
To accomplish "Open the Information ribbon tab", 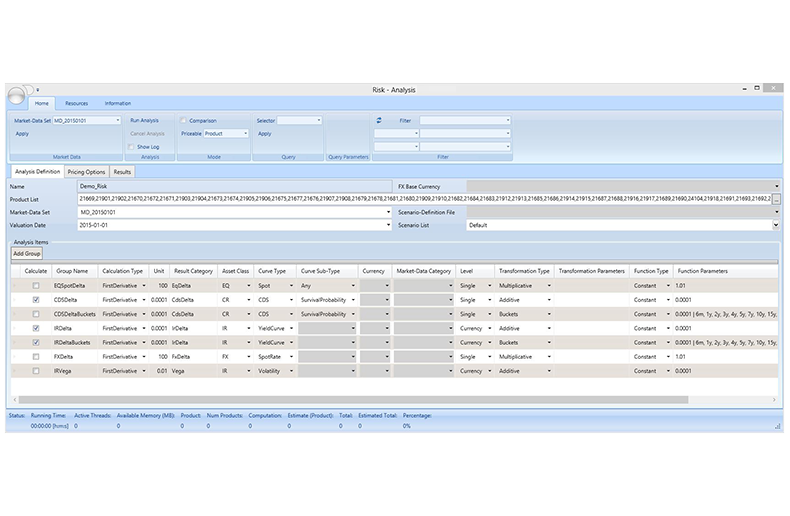I will (x=118, y=103).
